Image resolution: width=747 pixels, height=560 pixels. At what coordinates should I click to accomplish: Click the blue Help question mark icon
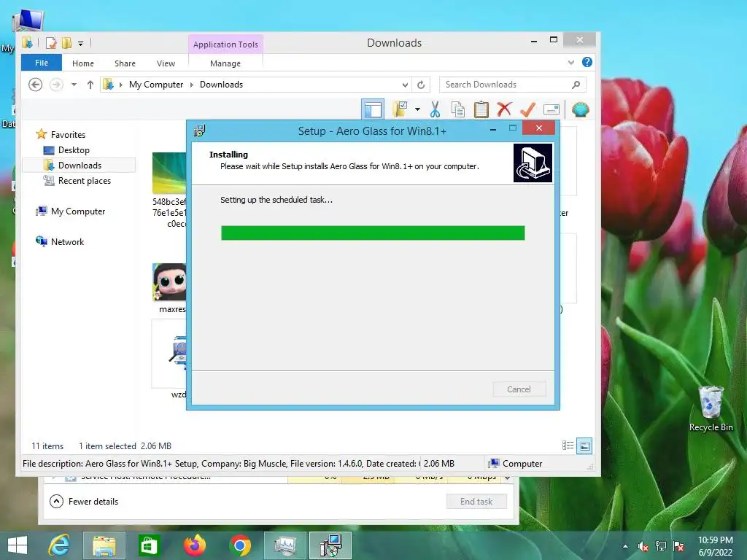click(x=587, y=63)
